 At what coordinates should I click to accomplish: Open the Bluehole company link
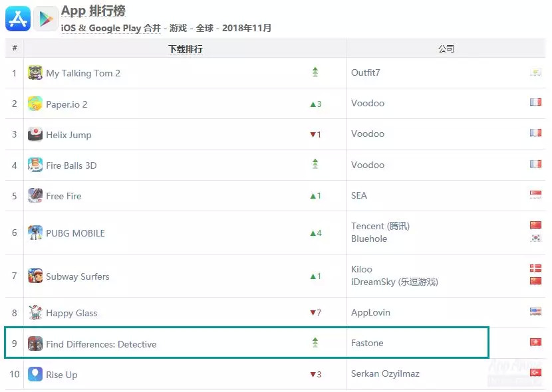tap(369, 239)
